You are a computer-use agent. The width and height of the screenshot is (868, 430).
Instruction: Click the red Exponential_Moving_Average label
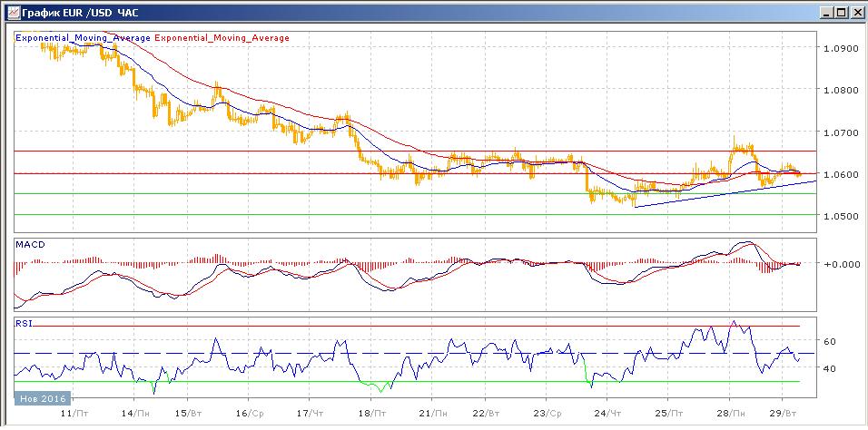[x=222, y=38]
